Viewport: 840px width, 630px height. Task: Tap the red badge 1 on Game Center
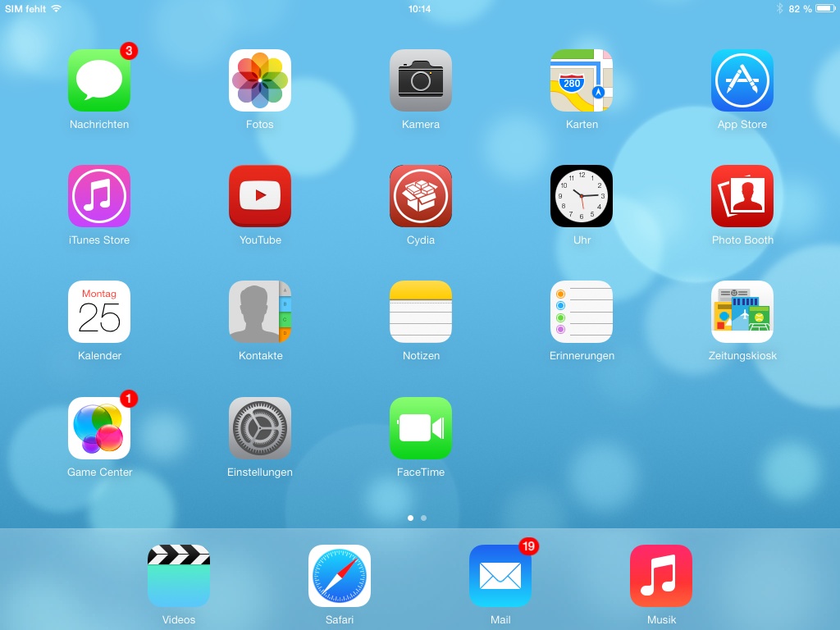tap(129, 399)
